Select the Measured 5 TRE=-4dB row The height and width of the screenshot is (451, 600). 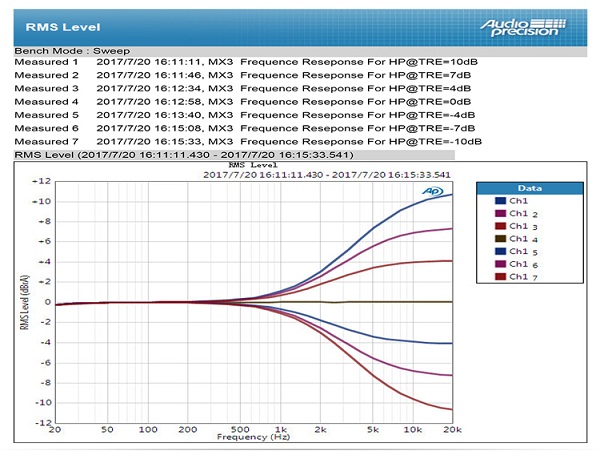[245, 115]
